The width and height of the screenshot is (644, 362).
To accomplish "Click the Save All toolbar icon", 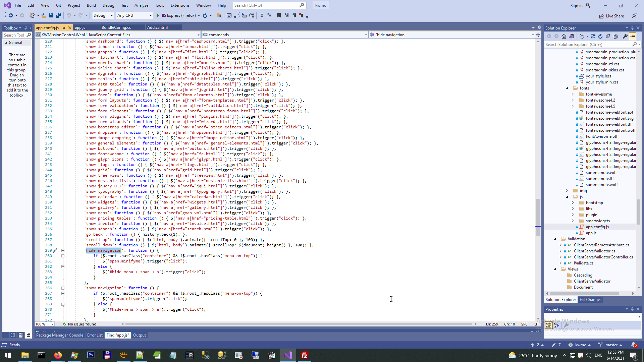I will point(59,15).
